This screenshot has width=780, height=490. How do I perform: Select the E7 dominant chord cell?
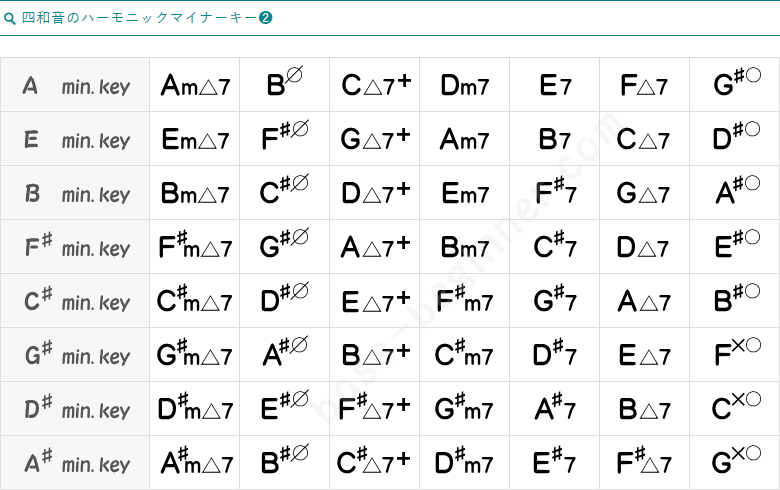tap(555, 86)
